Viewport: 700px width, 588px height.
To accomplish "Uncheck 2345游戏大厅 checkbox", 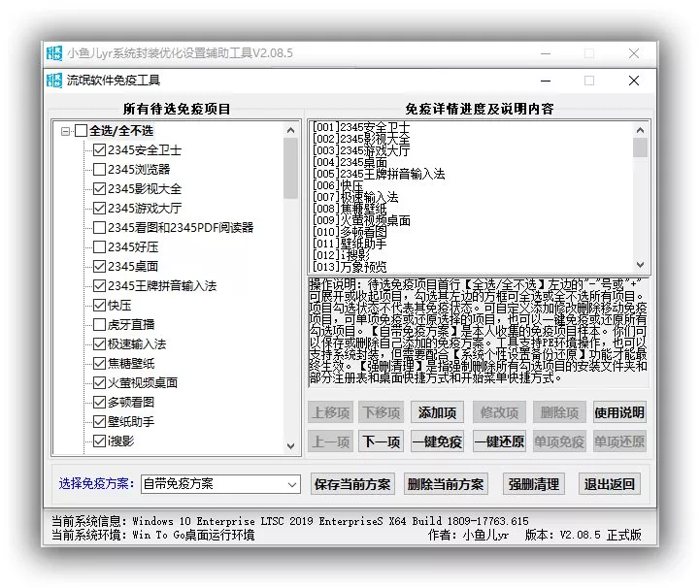I will pos(99,209).
